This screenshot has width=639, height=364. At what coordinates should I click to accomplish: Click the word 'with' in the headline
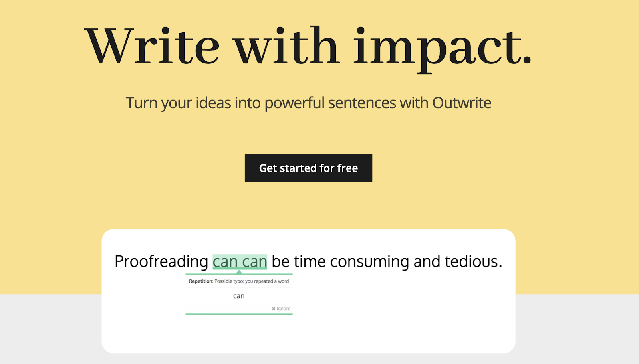[x=286, y=47]
